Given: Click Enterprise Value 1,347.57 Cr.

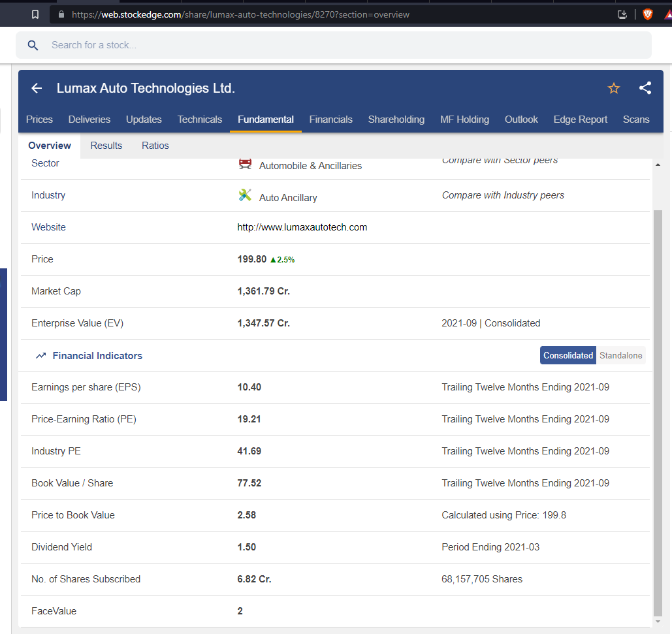Looking at the screenshot, I should pos(264,323).
